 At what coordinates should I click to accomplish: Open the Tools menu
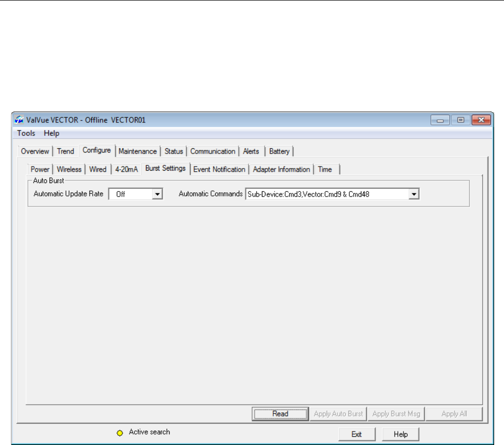coord(26,133)
